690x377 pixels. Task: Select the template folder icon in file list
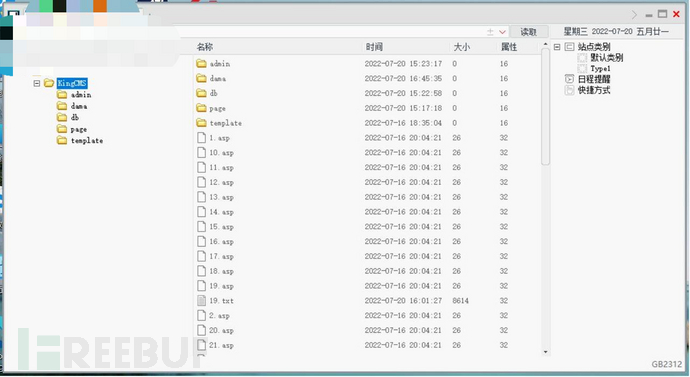202,123
